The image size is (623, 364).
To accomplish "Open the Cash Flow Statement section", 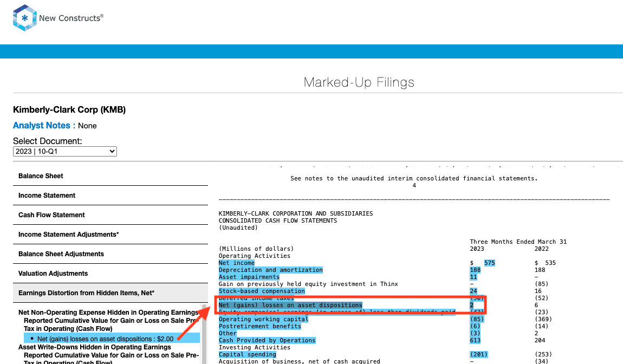I will [111, 215].
